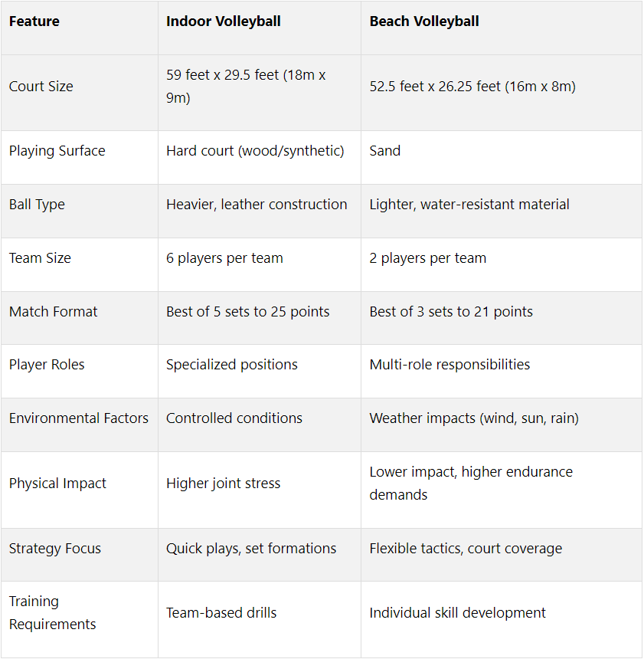Click 'Weather impacts (wind, sun, rain)' cell
The image size is (644, 659).
[474, 418]
